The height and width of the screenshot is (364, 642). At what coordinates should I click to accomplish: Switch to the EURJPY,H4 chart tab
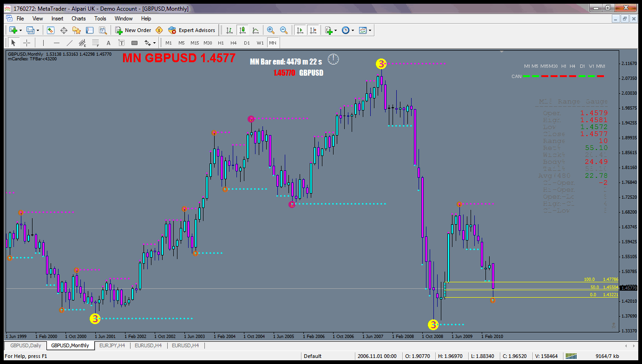pos(111,345)
